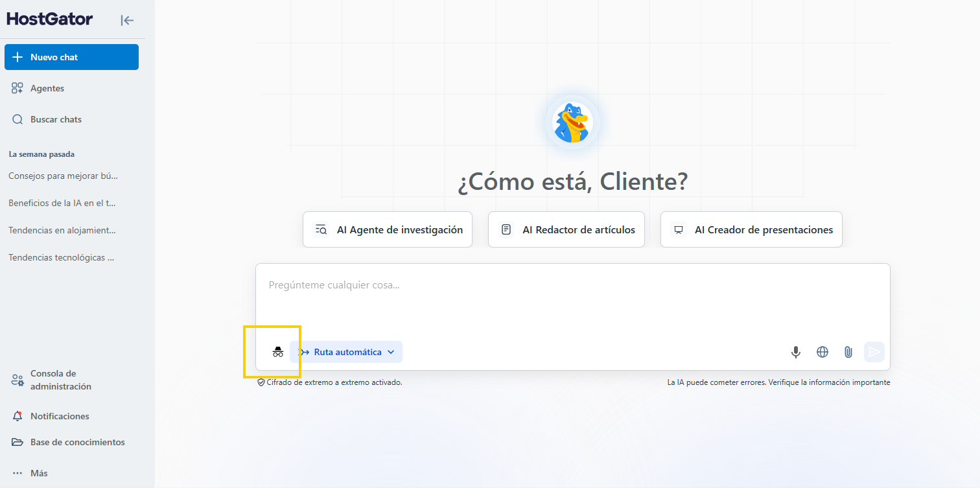Launch AI Creador de presentaciones

tap(751, 229)
